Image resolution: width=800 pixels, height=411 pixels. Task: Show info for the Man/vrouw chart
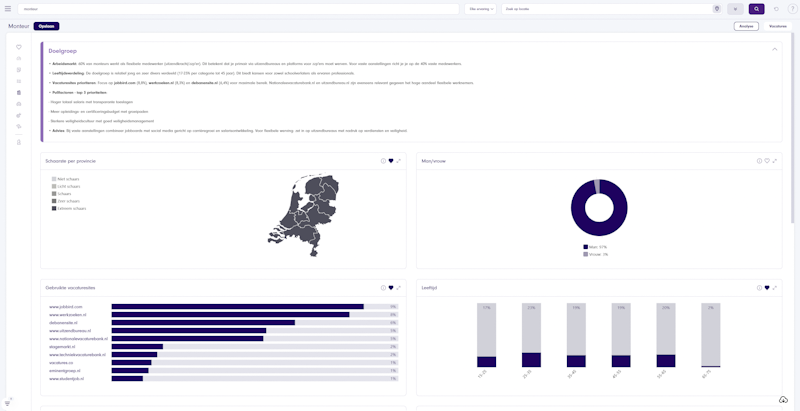pos(759,160)
